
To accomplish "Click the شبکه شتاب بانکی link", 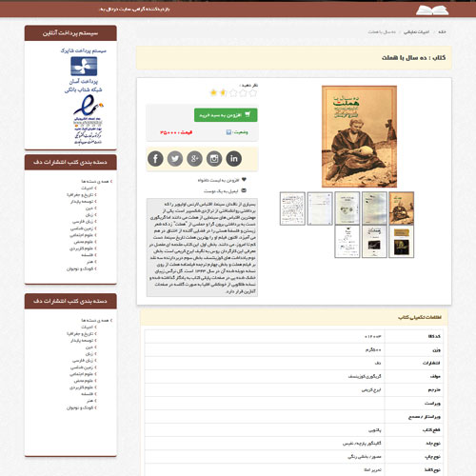I will point(84,90).
